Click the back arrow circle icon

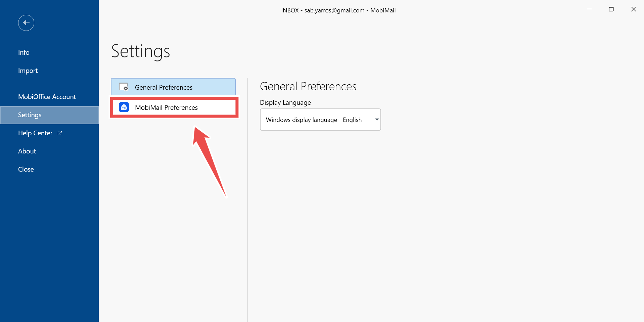26,23
